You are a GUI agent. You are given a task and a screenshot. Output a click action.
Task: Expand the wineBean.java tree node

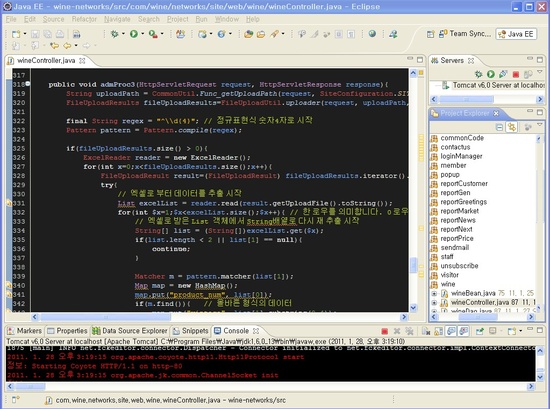[434, 293]
